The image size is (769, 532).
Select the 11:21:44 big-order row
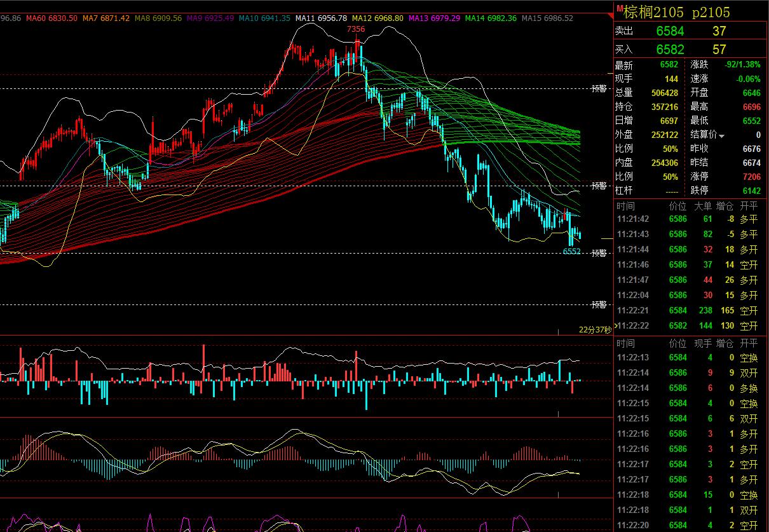point(691,249)
